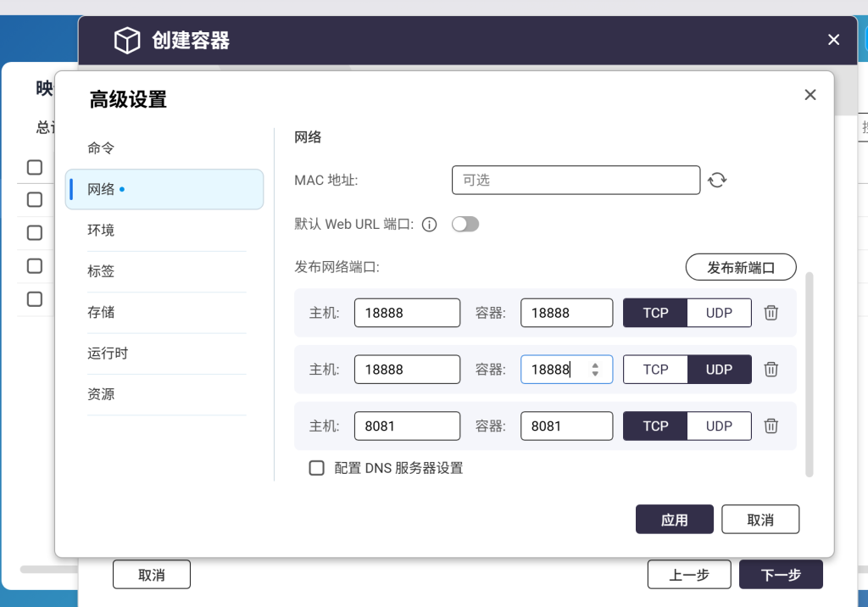Click the port list vertical scrollbar
The image size is (868, 607).
click(x=809, y=373)
